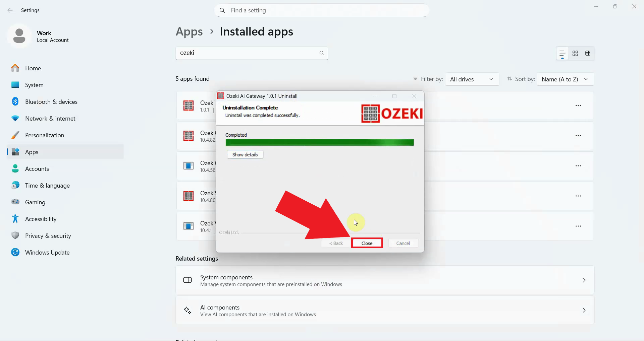Click the Settings back arrow
The image size is (644, 341).
pos(10,10)
